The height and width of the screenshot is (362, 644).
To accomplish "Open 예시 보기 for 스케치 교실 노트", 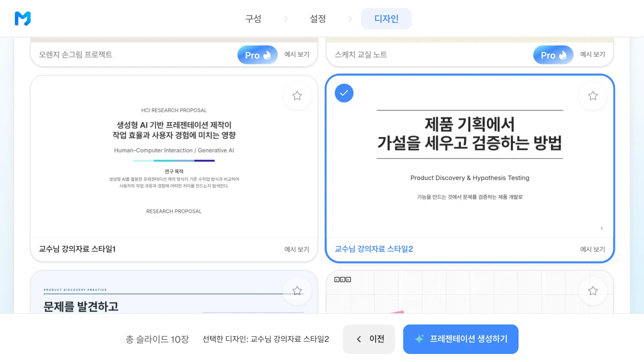I will [593, 54].
